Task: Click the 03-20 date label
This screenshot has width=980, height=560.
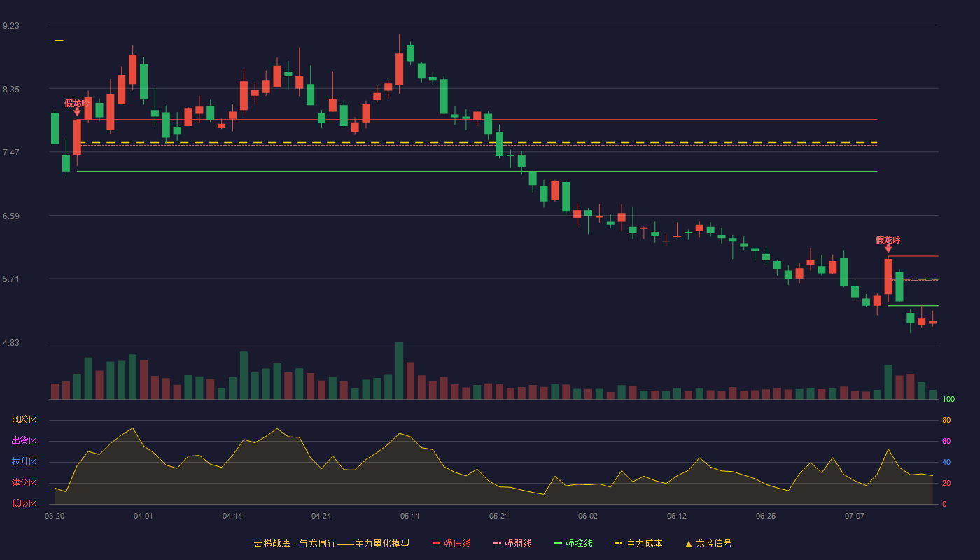Action: pos(55,516)
